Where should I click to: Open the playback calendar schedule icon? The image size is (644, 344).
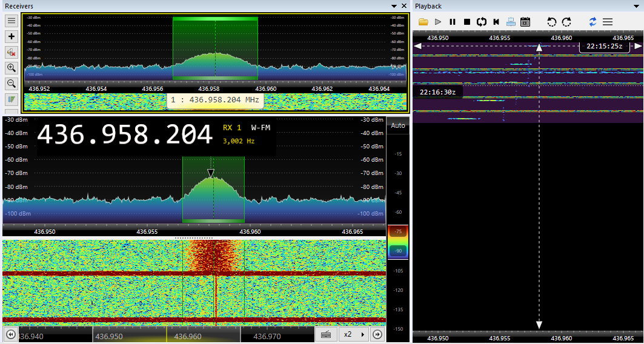pyautogui.click(x=525, y=22)
